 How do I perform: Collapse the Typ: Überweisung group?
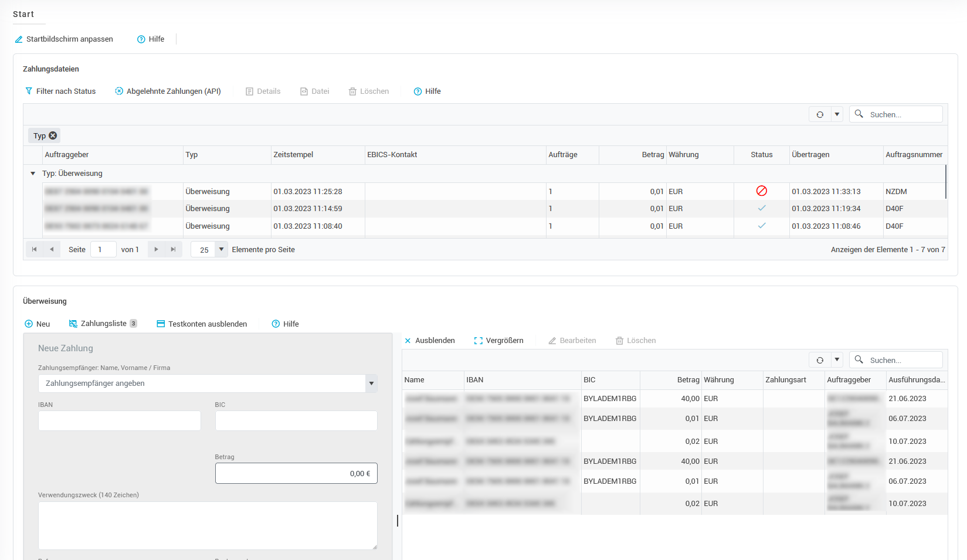[x=33, y=174]
